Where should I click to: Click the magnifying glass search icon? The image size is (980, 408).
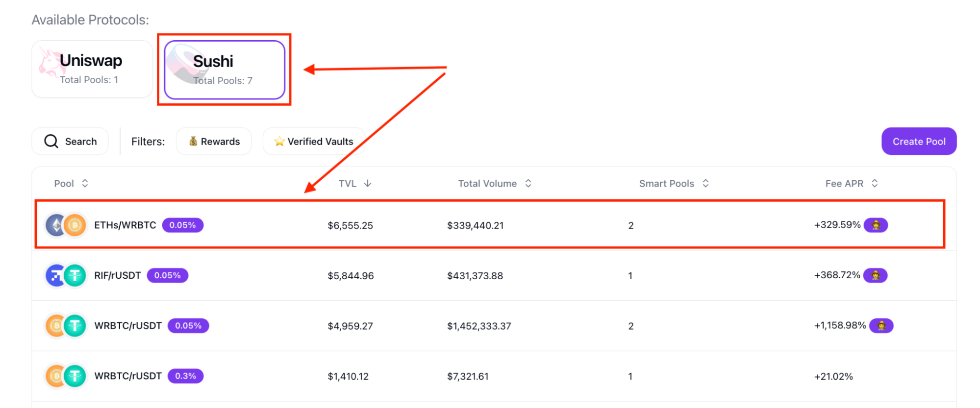pyautogui.click(x=51, y=142)
